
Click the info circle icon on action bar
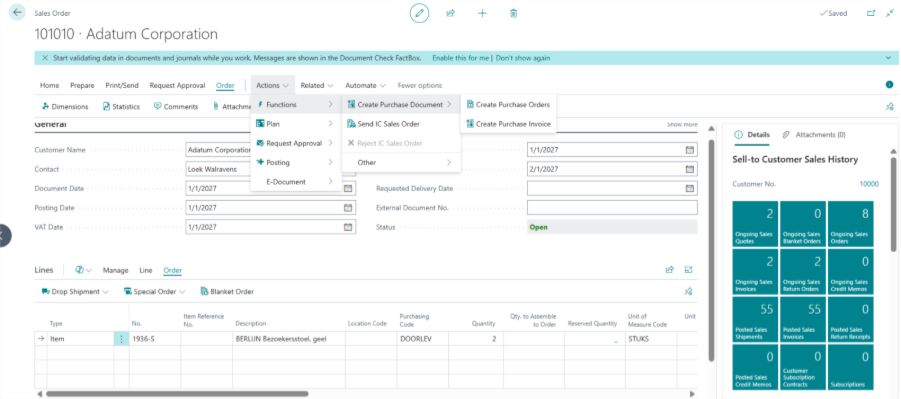(x=890, y=85)
